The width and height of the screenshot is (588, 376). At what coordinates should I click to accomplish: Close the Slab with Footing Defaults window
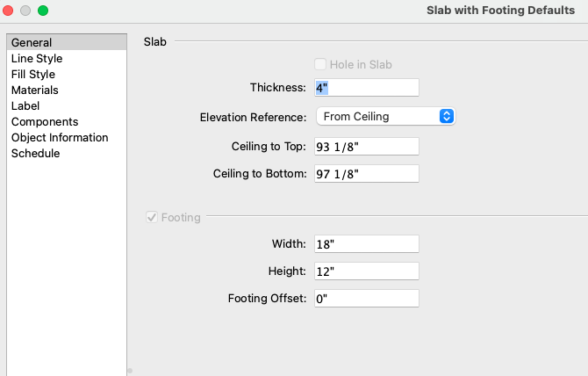[9, 11]
